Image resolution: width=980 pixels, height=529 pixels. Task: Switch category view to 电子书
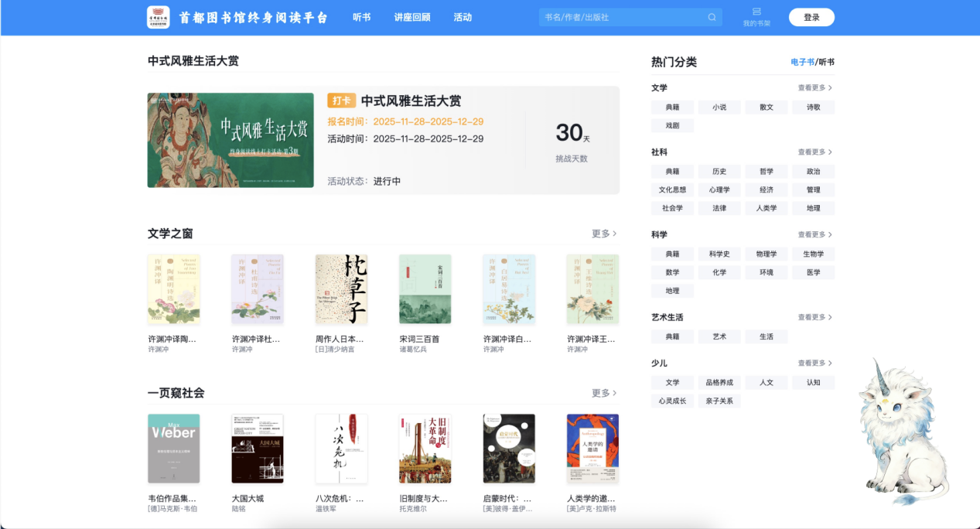point(801,62)
